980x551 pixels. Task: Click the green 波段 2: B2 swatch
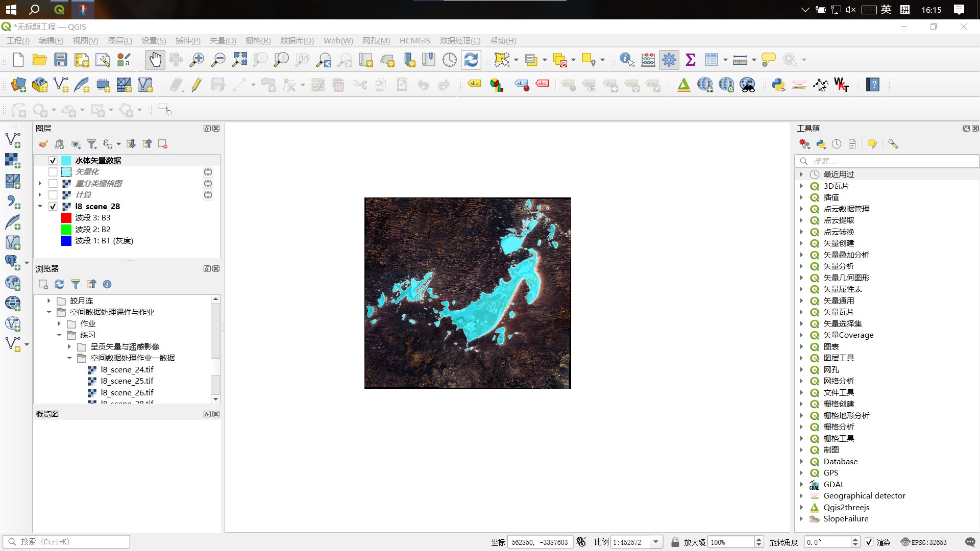(x=66, y=230)
